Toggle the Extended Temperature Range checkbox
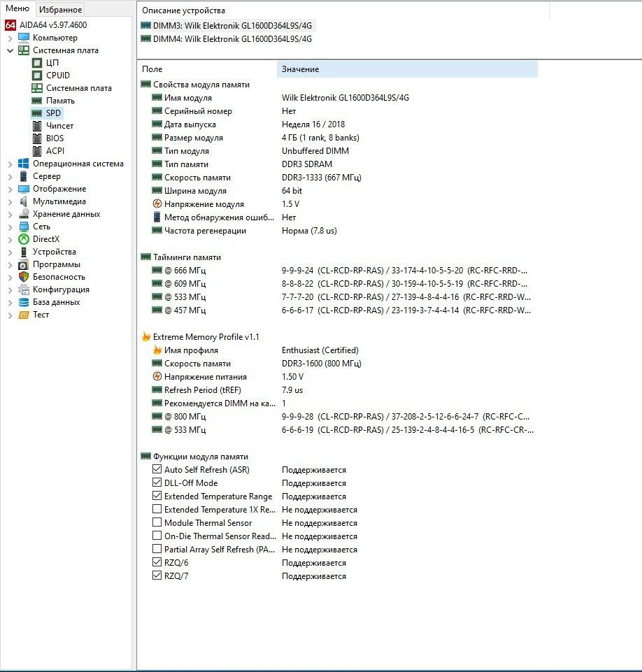This screenshot has width=642, height=672. [157, 496]
